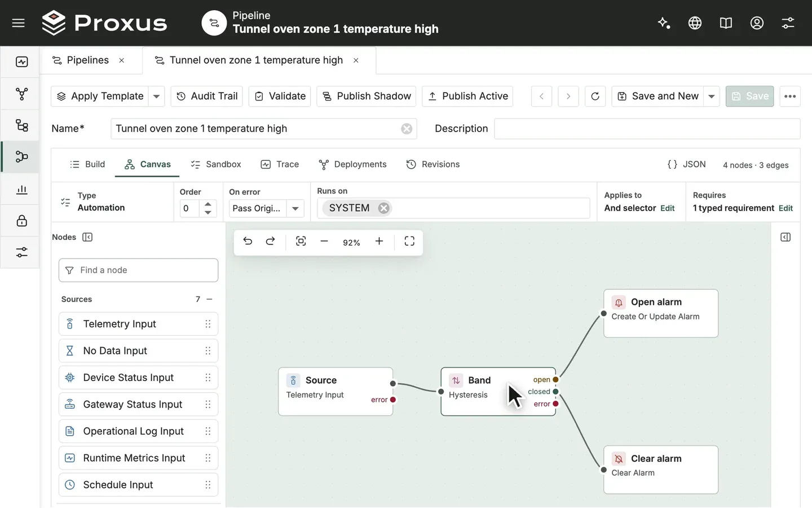Open the Apply Template dropdown arrow

[x=157, y=97]
